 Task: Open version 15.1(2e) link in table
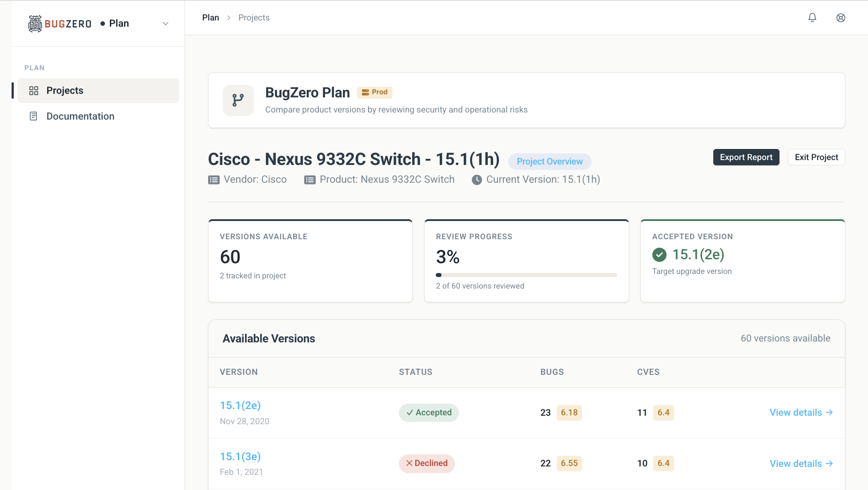coord(240,406)
